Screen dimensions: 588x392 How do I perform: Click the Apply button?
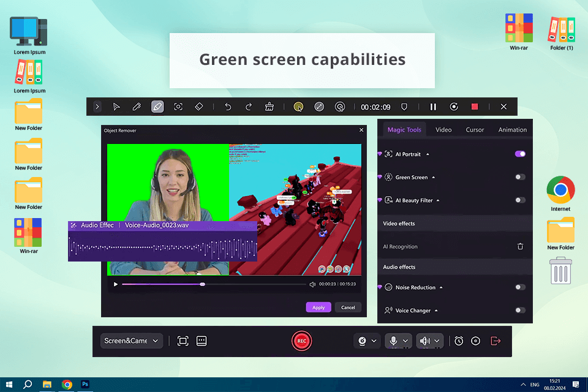pos(318,307)
